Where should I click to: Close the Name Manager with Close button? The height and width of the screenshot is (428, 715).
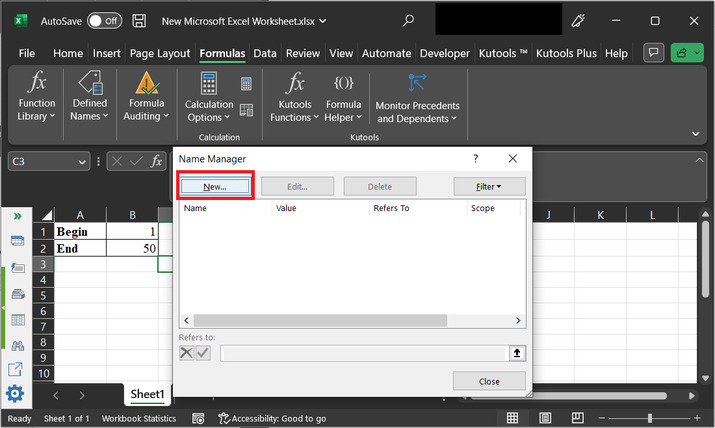click(489, 381)
